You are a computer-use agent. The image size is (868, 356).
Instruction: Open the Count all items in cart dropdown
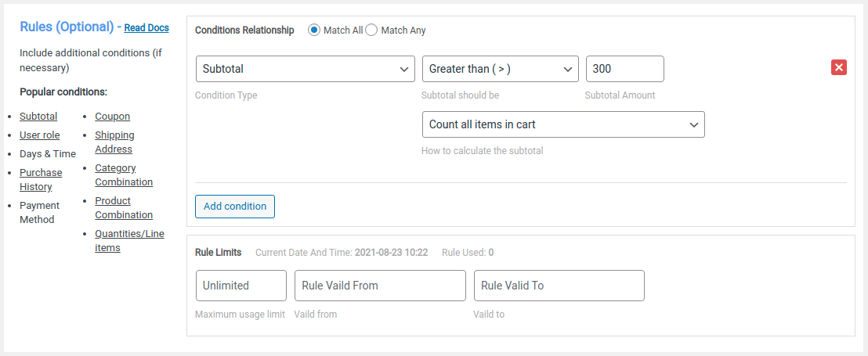[562, 124]
